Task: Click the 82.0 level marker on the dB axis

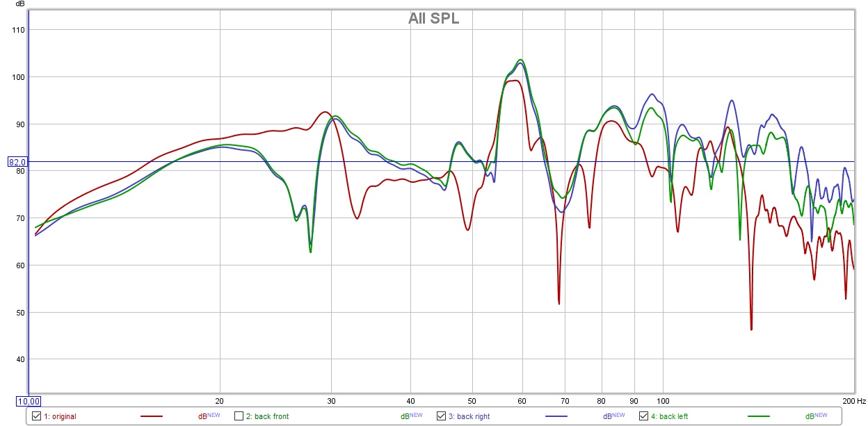Action: [17, 163]
